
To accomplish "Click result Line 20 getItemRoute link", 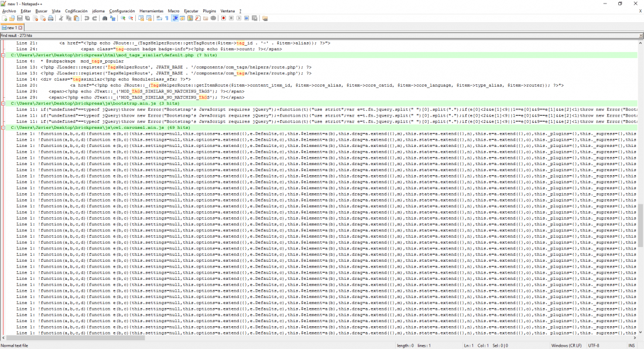I will click(x=290, y=85).
